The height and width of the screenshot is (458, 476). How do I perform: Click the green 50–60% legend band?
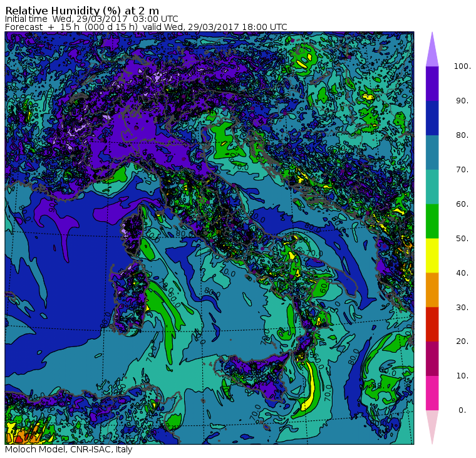(x=432, y=221)
